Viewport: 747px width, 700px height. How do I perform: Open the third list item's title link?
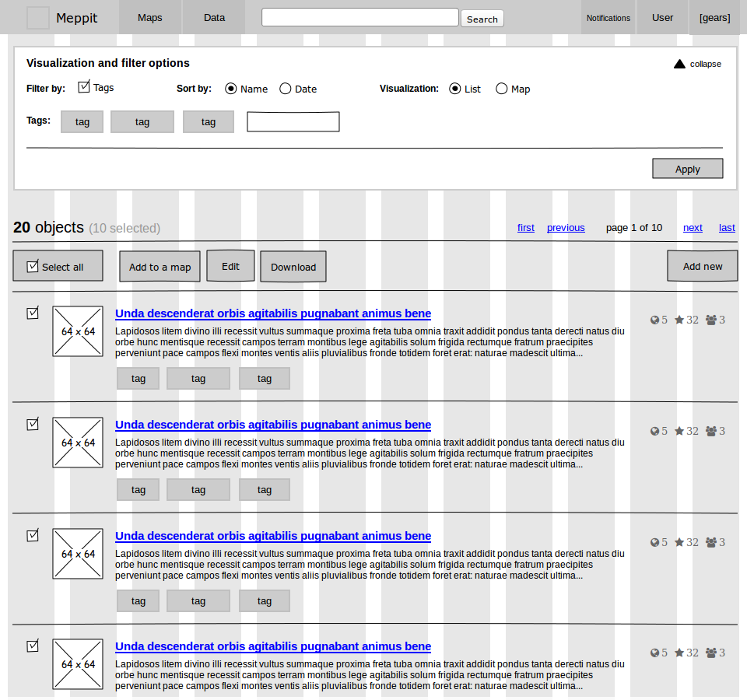[273, 536]
